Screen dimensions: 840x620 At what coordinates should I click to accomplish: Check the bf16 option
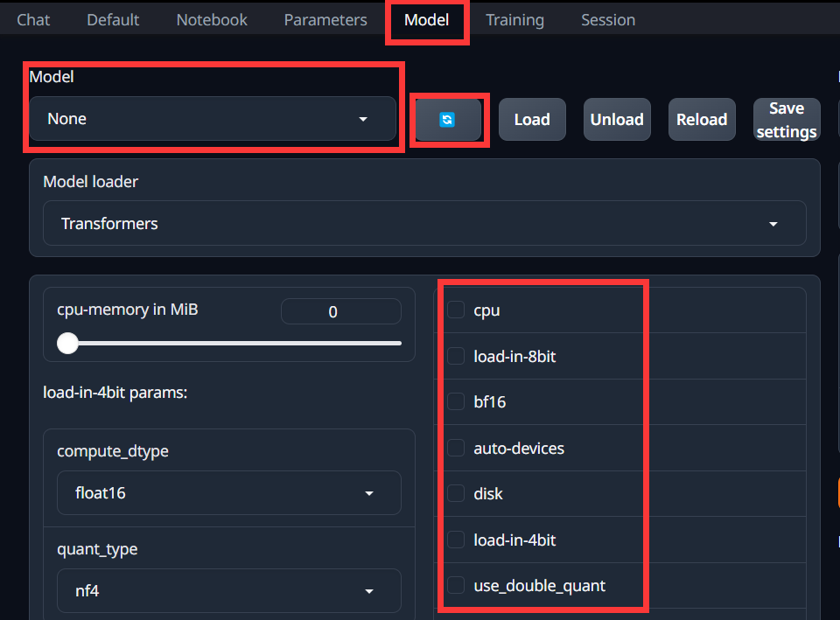click(456, 402)
